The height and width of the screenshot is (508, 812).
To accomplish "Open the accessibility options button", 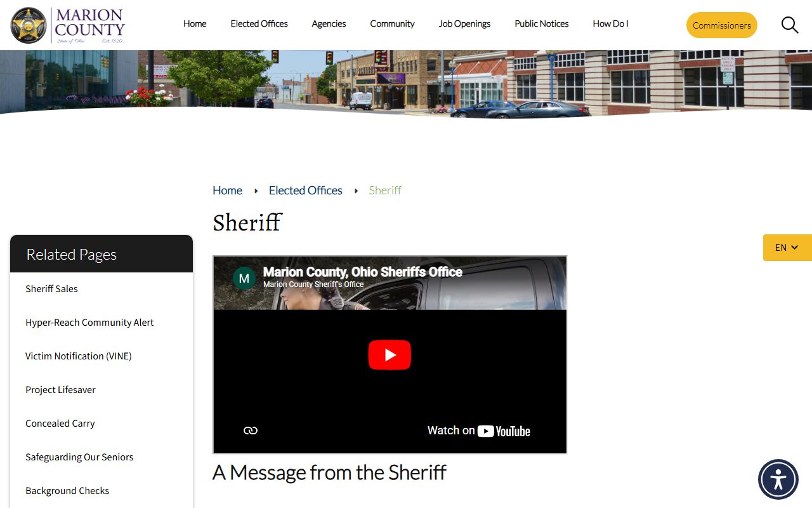I will (x=778, y=479).
